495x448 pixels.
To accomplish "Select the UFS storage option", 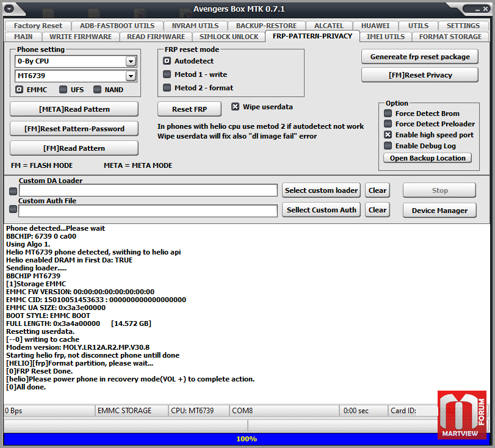I will tap(63, 90).
